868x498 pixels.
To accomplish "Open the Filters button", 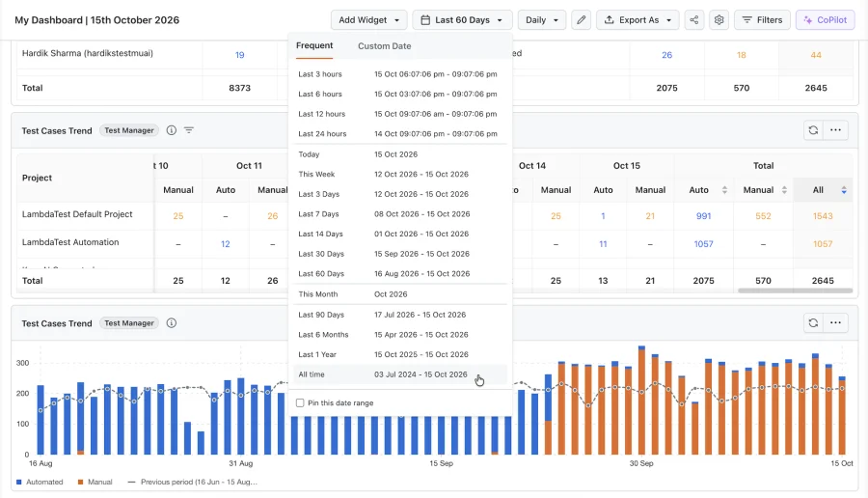I will (762, 20).
